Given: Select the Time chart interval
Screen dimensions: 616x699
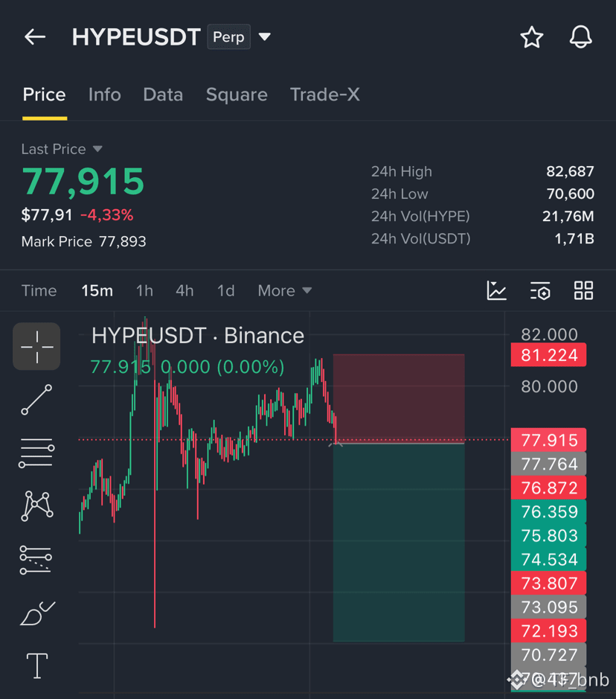Looking at the screenshot, I should (39, 290).
